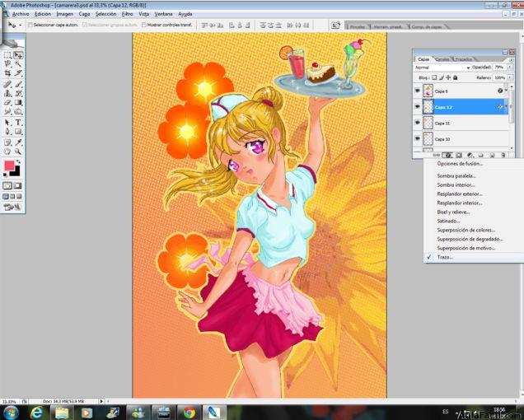Open the Filtro menu
Viewport: 524px width, 420px height.
(x=128, y=14)
